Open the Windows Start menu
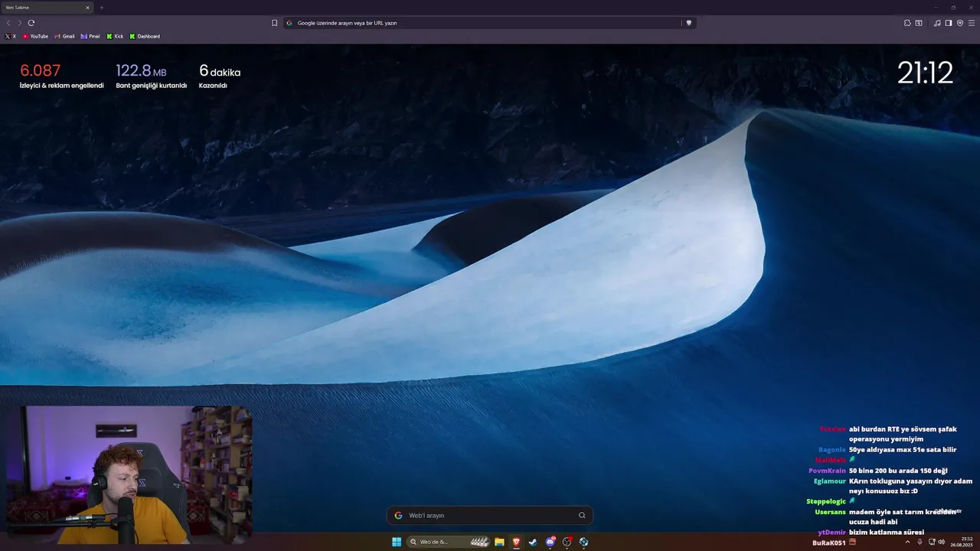 [x=397, y=542]
